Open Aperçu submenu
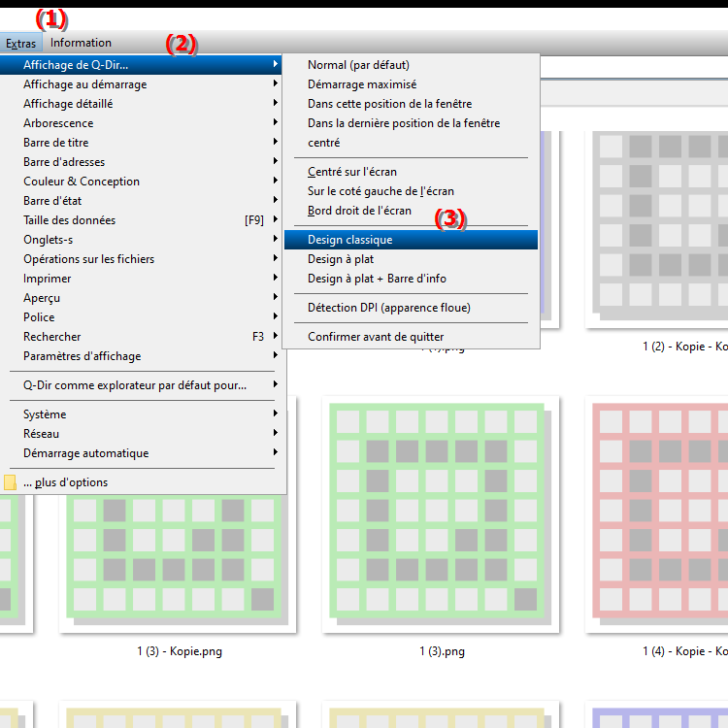The image size is (728, 728). [x=141, y=298]
